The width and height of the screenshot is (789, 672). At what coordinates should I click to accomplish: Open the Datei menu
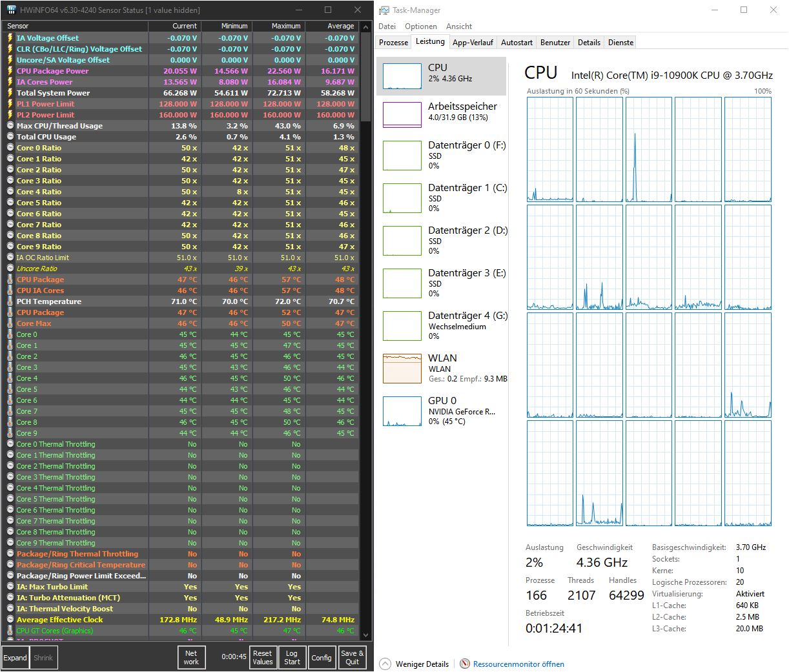[x=387, y=26]
